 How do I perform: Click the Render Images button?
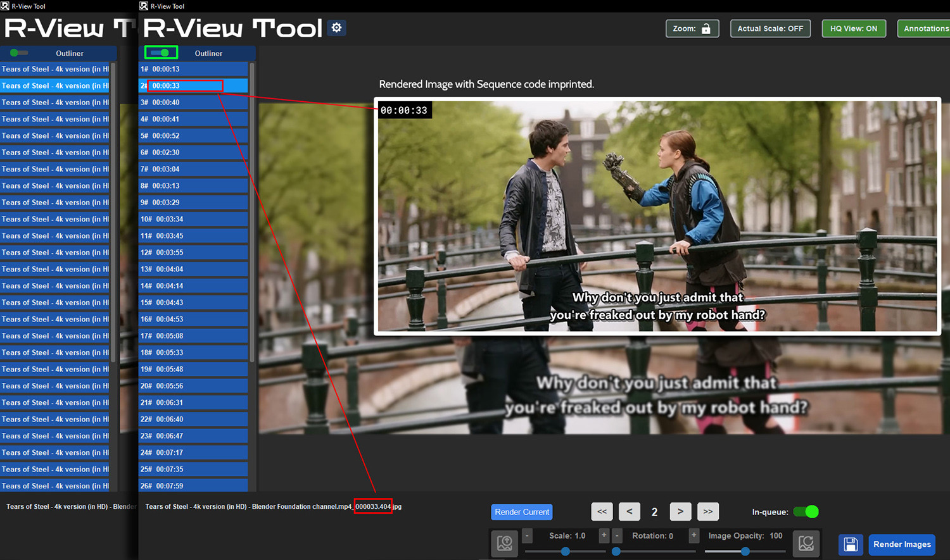pos(902,544)
